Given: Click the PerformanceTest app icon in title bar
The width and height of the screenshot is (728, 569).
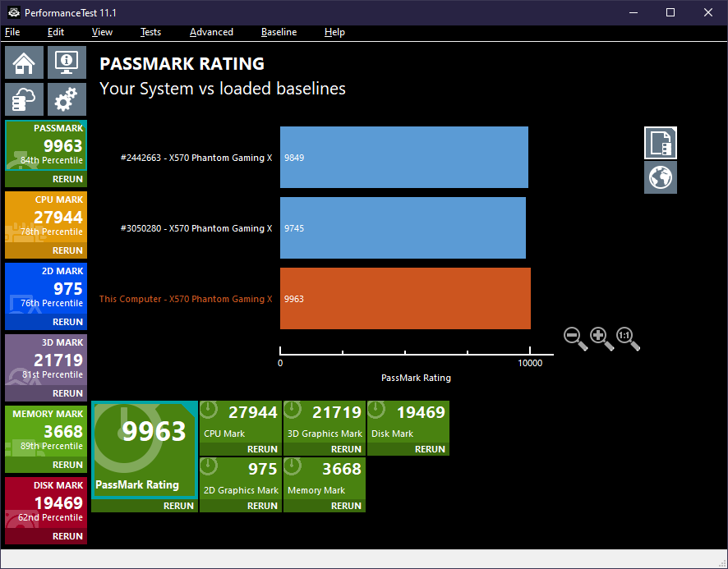Looking at the screenshot, I should pyautogui.click(x=13, y=12).
